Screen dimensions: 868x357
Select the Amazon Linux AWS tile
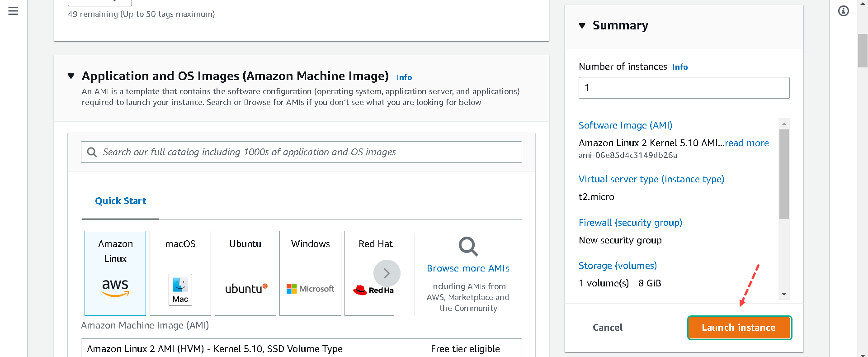(x=115, y=273)
